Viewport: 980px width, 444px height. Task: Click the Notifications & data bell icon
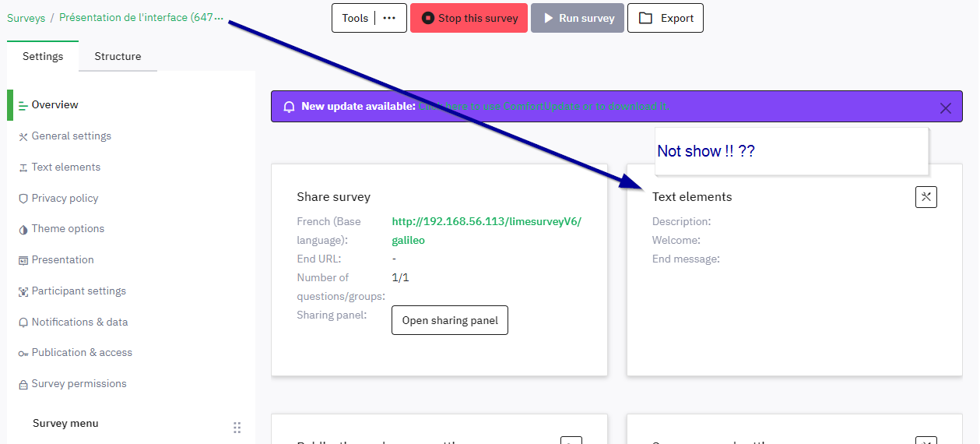click(23, 322)
